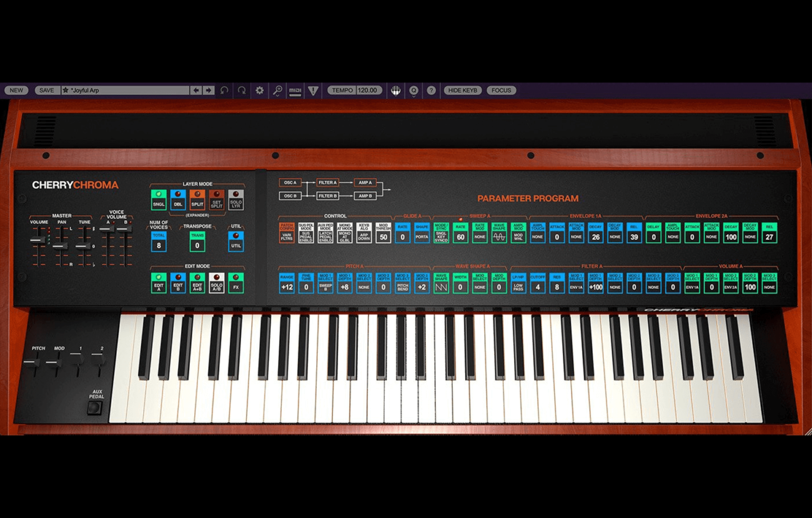
Task: Switch to EDIT B mode
Action: tap(178, 283)
